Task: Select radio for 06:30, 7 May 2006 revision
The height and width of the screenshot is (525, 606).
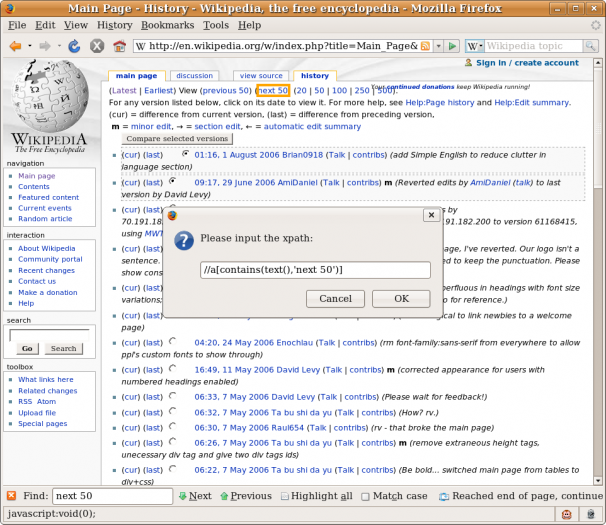Action: coord(172,426)
